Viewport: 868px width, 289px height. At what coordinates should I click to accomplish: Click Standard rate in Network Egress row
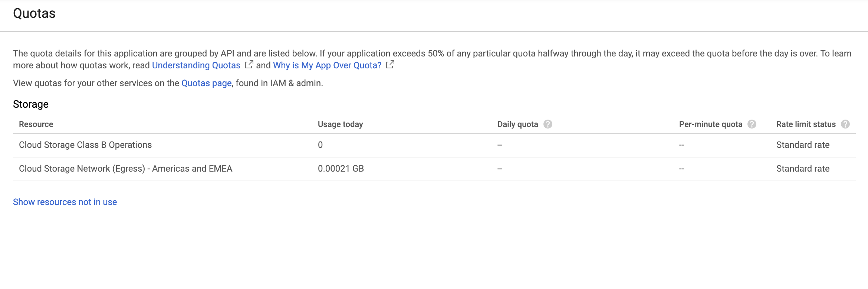click(x=803, y=169)
